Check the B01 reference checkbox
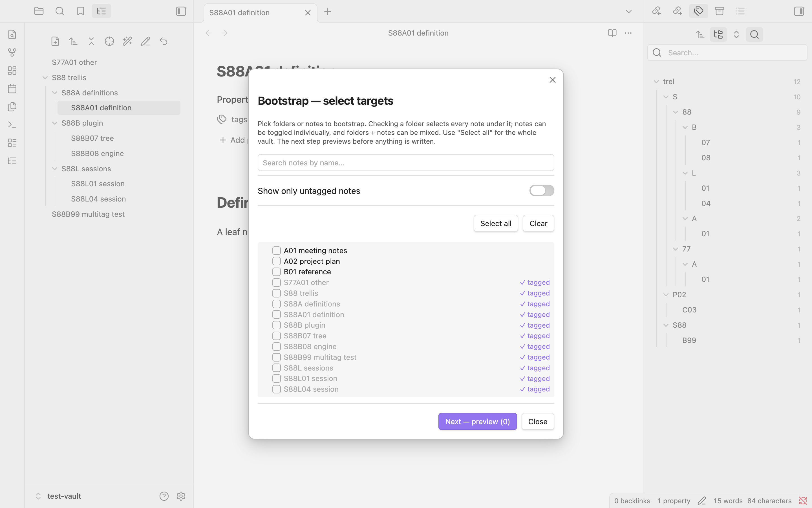This screenshot has height=508, width=812. [277, 272]
